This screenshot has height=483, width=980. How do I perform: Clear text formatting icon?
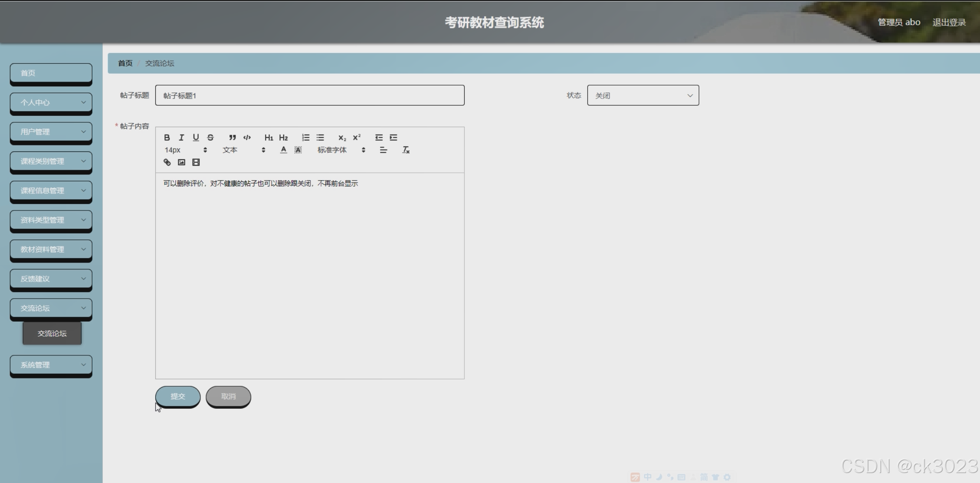coord(406,150)
